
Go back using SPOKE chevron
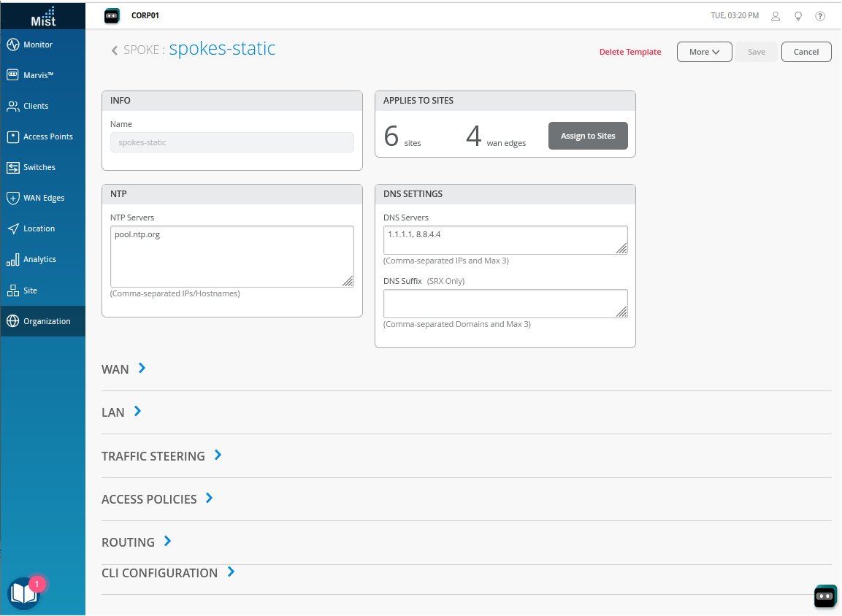115,50
